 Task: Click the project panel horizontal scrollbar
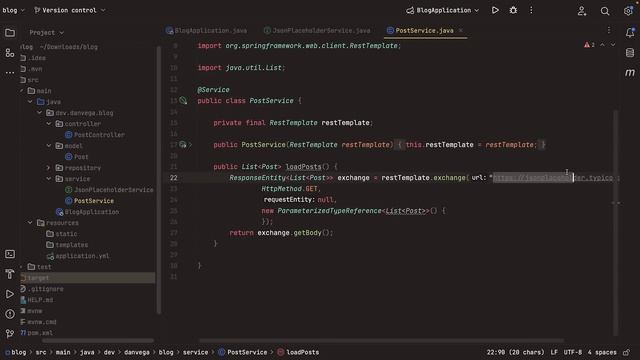pyautogui.click(x=98, y=340)
